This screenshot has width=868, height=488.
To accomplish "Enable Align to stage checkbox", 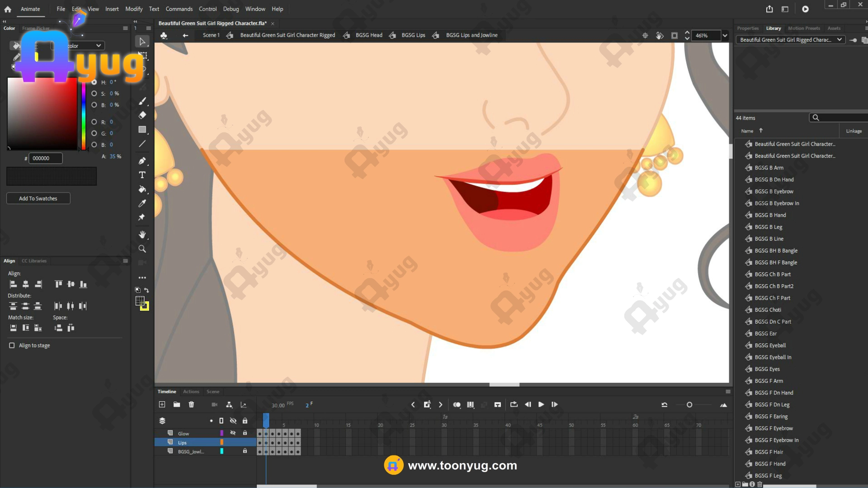I will pyautogui.click(x=12, y=345).
